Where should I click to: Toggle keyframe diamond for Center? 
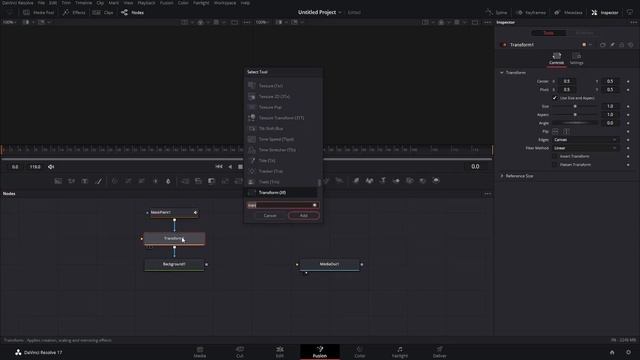pyautogui.click(x=628, y=82)
